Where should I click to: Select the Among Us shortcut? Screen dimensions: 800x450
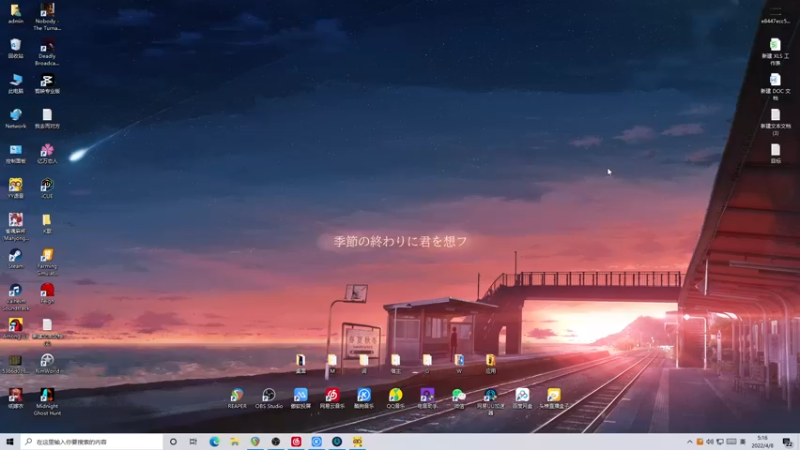pos(15,328)
